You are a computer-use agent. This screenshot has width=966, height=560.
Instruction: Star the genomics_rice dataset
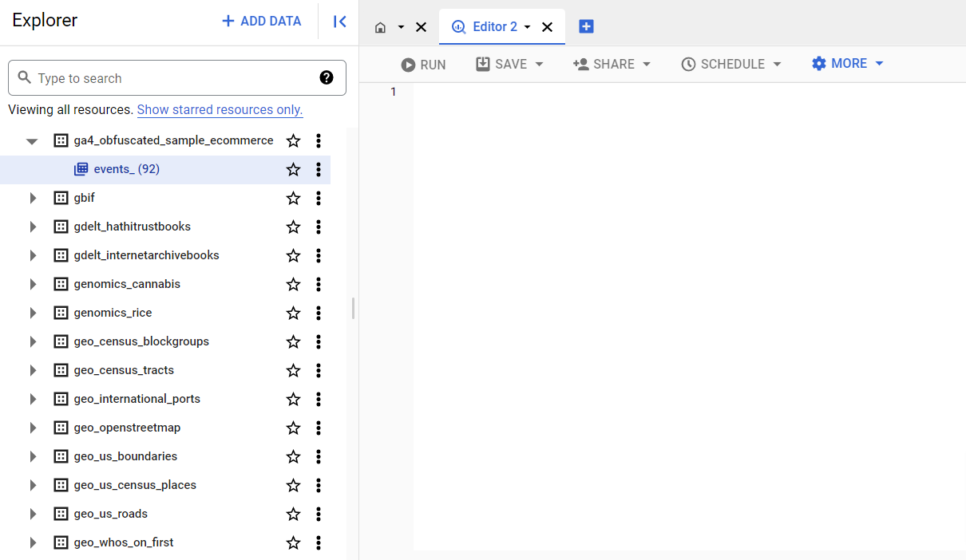click(x=293, y=313)
